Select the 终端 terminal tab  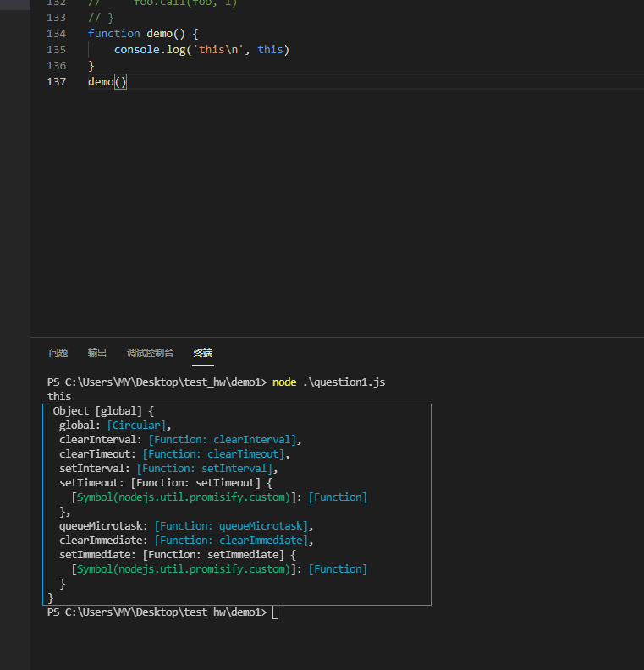coord(203,353)
